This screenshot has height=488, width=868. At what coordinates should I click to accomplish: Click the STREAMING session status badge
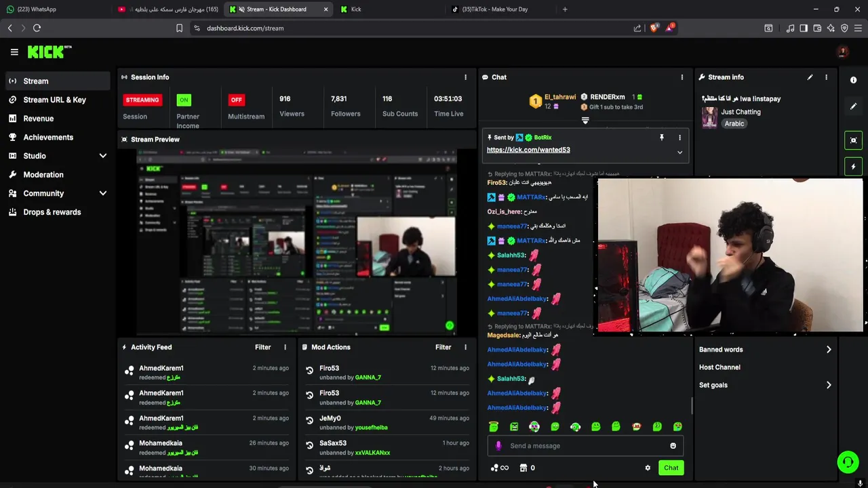pos(142,100)
